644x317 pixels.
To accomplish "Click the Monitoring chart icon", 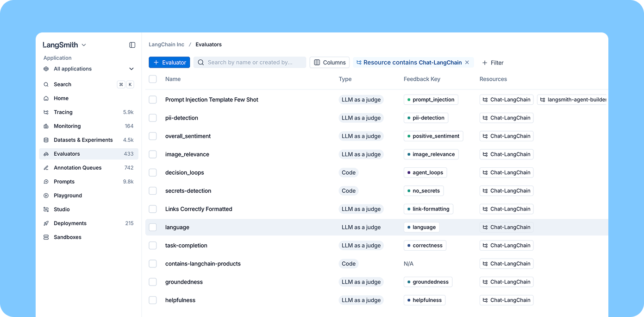I will [46, 126].
